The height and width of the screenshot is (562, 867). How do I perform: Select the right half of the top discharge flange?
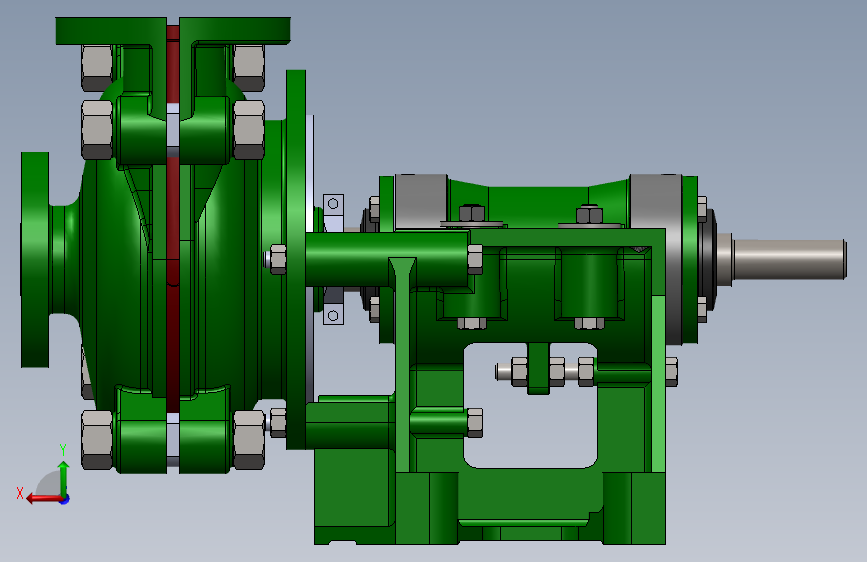pos(235,30)
